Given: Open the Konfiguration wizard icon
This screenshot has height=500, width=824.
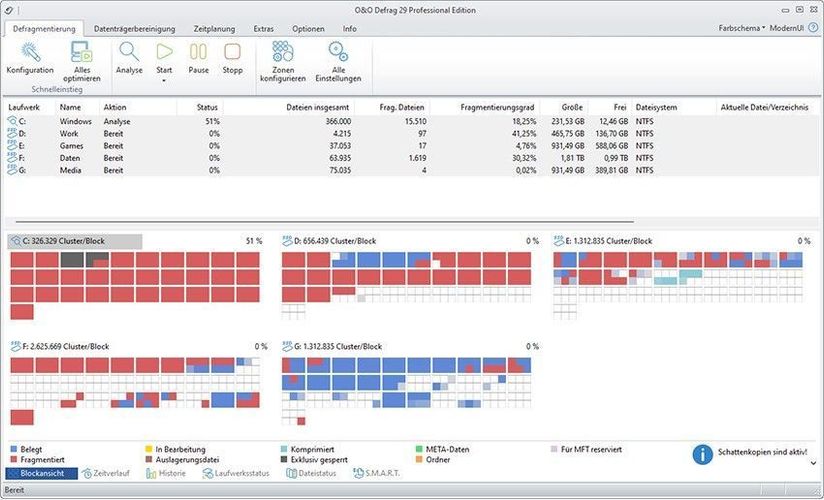Looking at the screenshot, I should click(30, 52).
